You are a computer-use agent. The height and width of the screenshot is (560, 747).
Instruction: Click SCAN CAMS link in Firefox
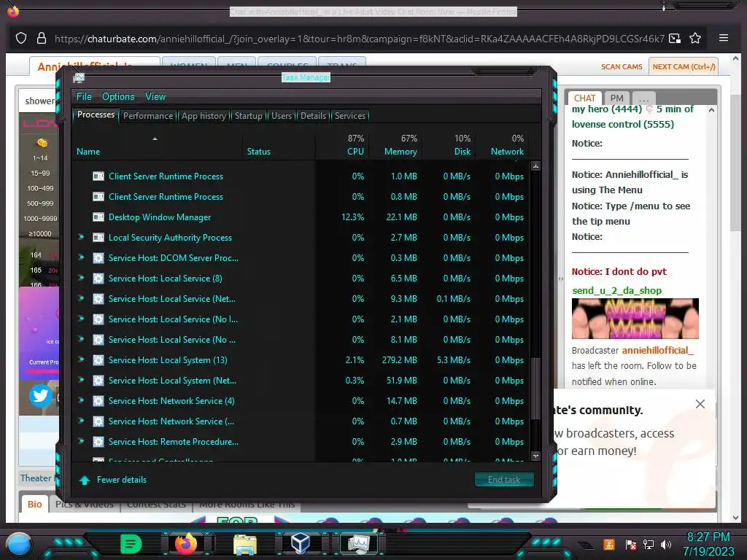[622, 66]
